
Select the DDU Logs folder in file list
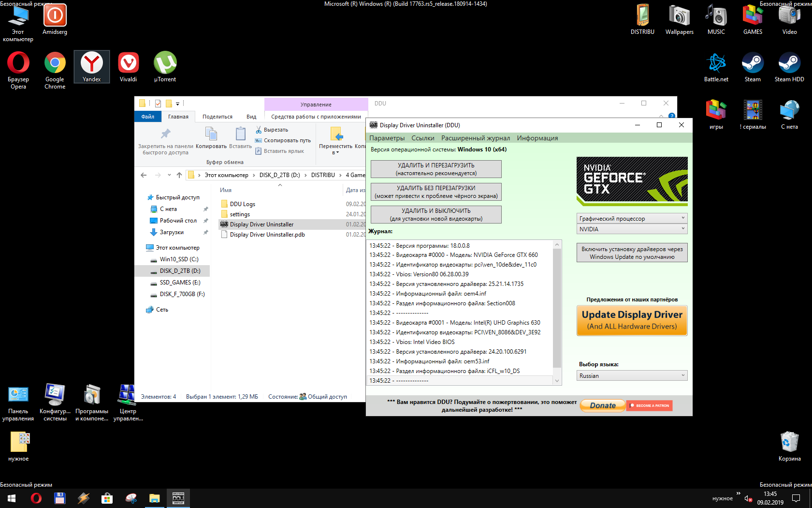coord(242,204)
